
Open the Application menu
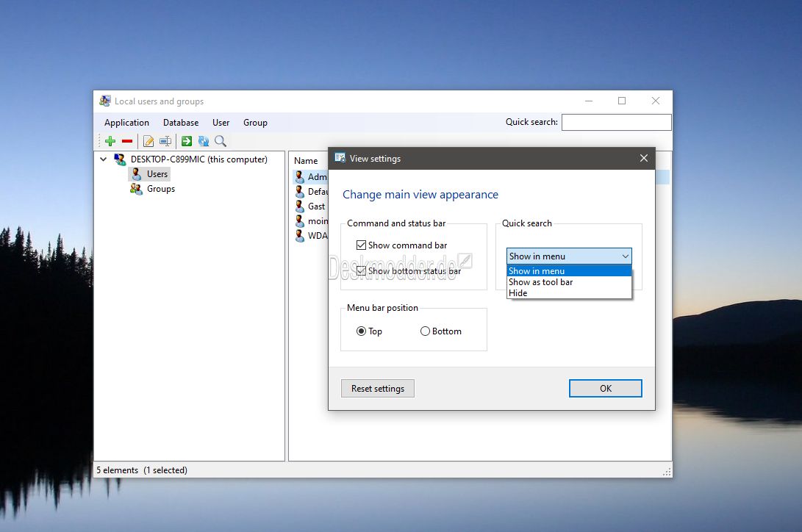126,123
